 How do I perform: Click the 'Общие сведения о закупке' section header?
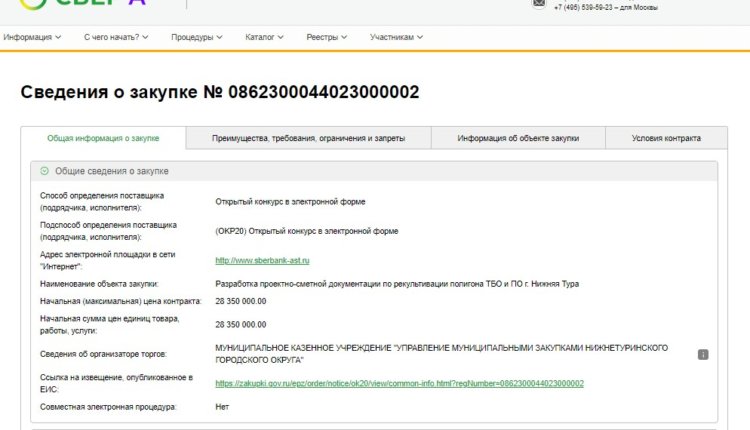[x=112, y=171]
